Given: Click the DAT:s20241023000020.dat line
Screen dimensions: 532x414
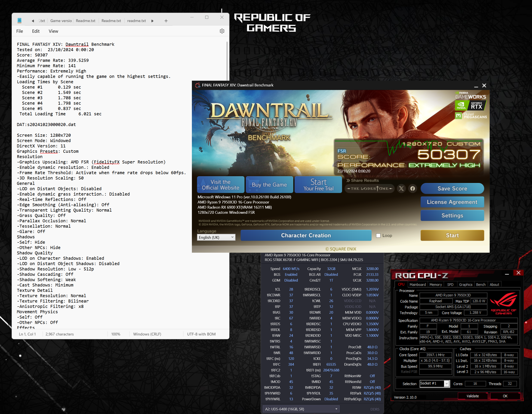Looking at the screenshot, I should [46, 125].
